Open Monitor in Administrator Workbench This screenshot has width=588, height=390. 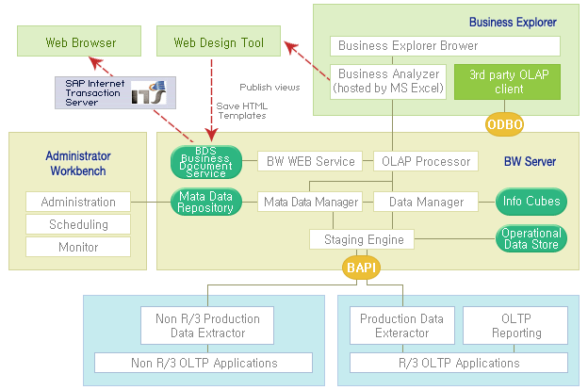[78, 247]
